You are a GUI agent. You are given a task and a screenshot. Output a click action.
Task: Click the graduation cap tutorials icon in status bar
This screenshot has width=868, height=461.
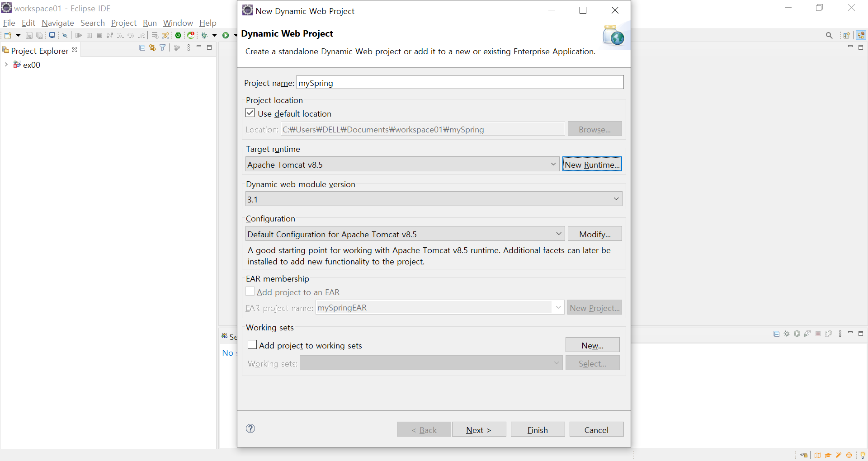click(x=828, y=455)
